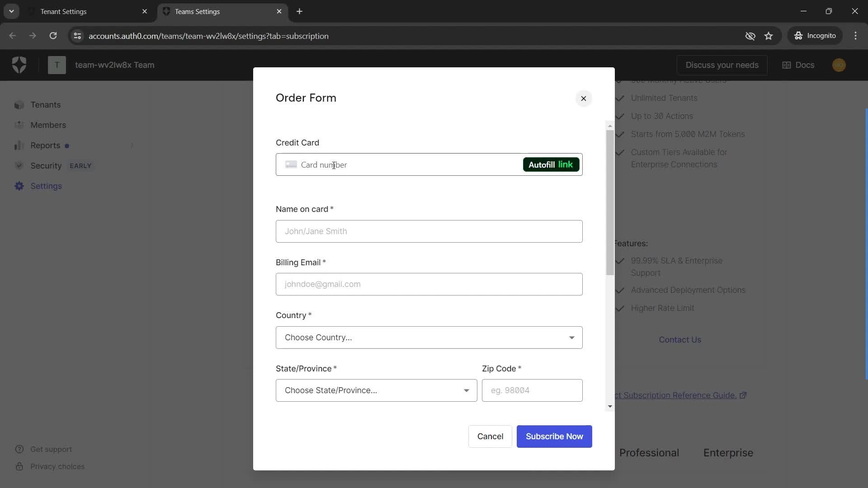Click the Unlimited Tenants feature text
Screen dimensions: 868x488
pyautogui.click(x=664, y=98)
